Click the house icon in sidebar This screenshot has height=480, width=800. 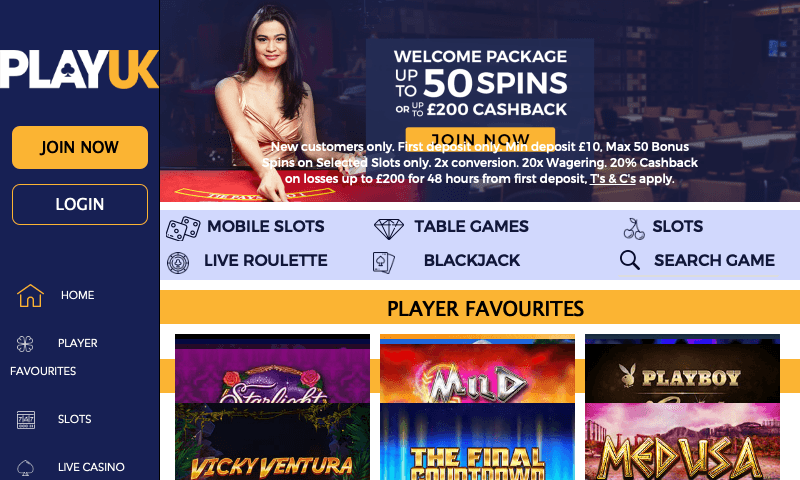point(30,295)
